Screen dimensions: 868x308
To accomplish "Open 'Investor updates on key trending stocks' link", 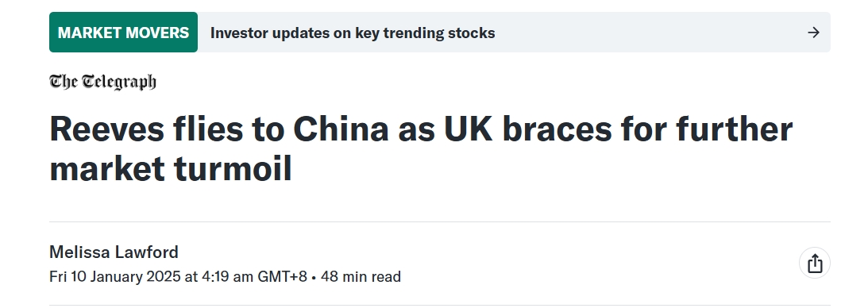I will point(353,33).
